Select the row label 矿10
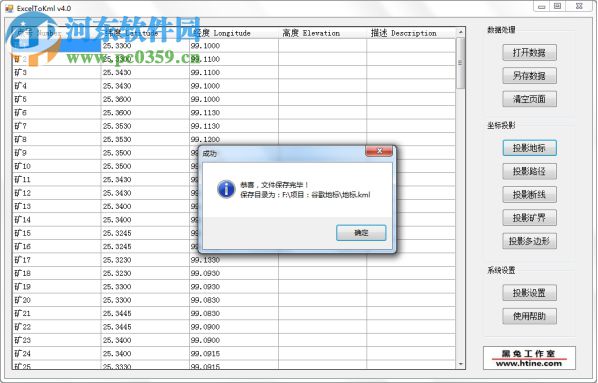 pyautogui.click(x=23, y=166)
